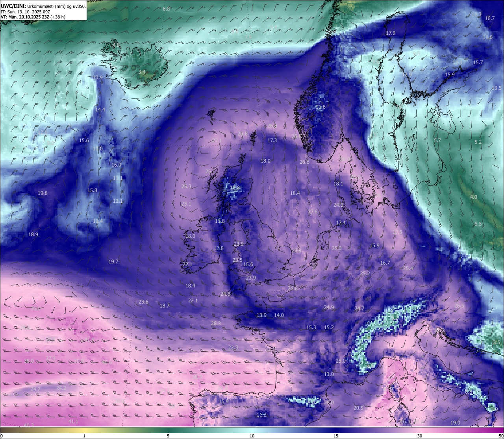Click the color scale label 30

click(420, 436)
